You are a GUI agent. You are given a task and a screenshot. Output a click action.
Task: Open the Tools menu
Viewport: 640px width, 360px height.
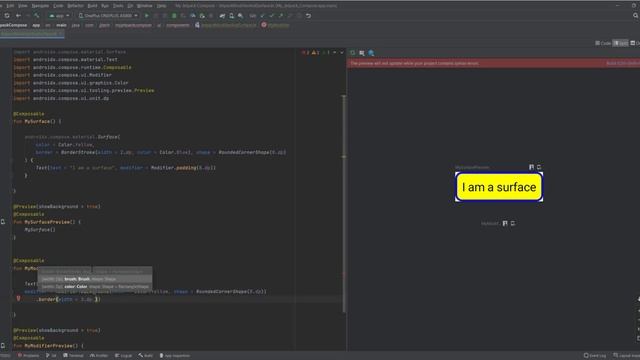pos(118,6)
